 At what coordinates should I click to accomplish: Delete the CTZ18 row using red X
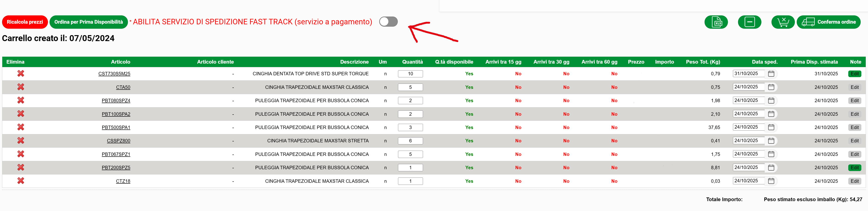coord(21,181)
